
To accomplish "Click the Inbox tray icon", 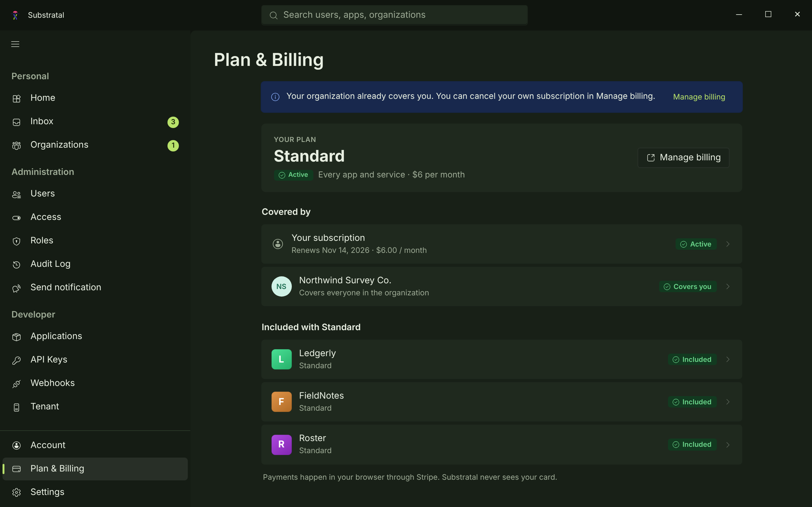I will 16,122.
